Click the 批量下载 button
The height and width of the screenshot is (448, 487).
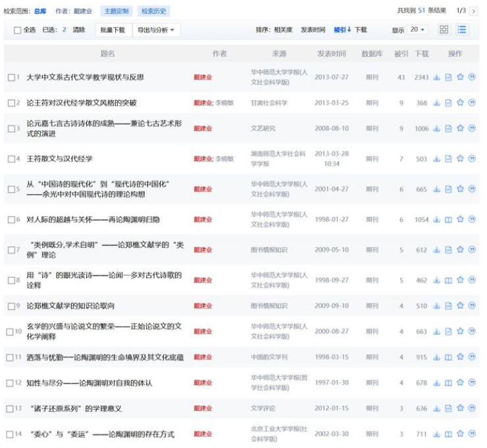pos(113,30)
